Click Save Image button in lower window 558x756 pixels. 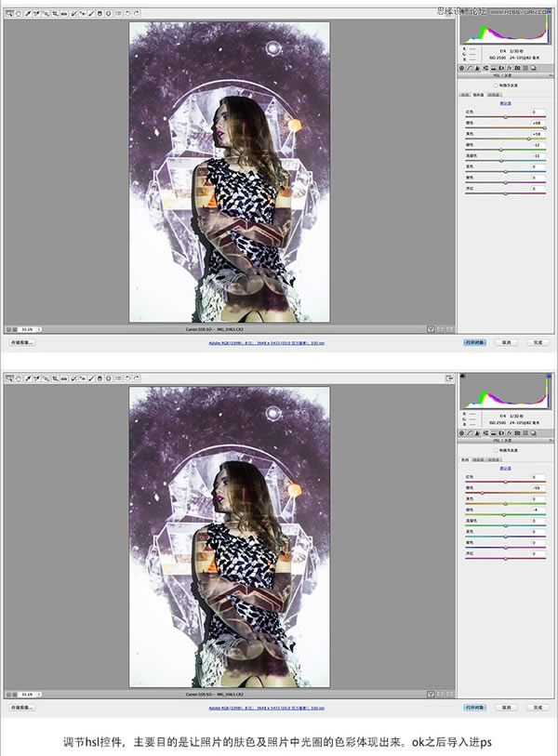click(21, 708)
